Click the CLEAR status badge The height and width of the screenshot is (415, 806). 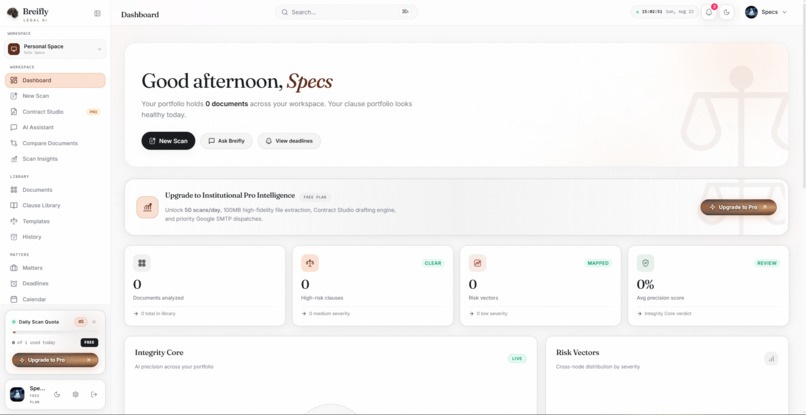tap(433, 263)
